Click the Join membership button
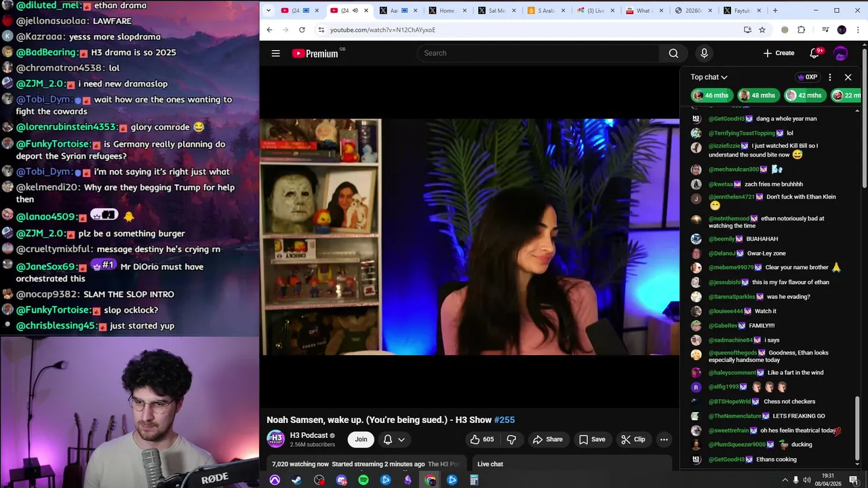The image size is (868, 488). pos(361,439)
